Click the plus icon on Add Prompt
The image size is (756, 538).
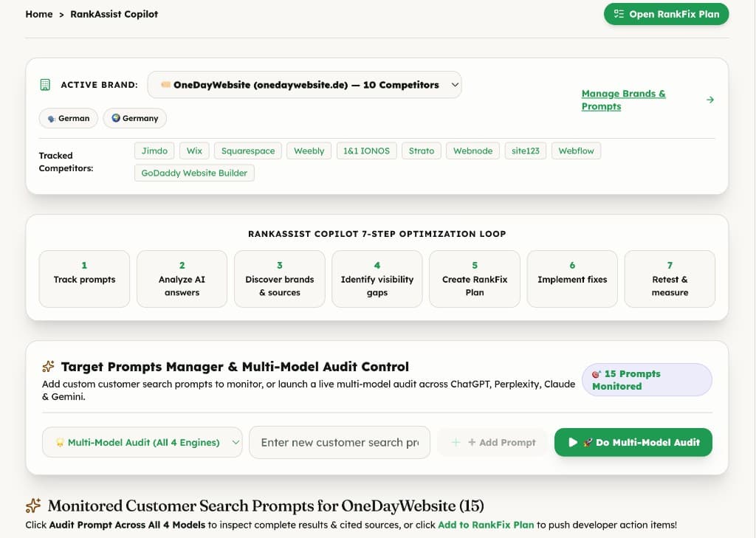click(456, 442)
